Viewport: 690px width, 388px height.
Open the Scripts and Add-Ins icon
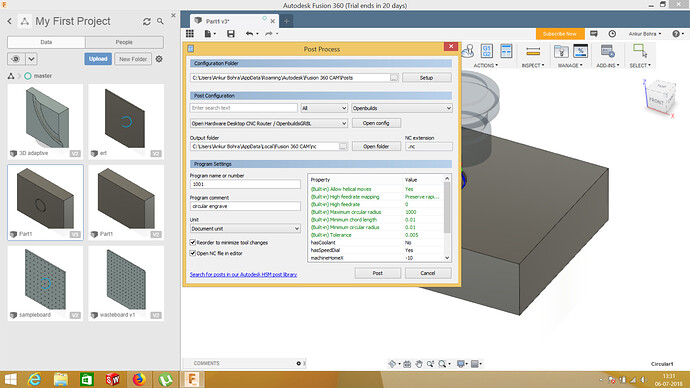[608, 51]
